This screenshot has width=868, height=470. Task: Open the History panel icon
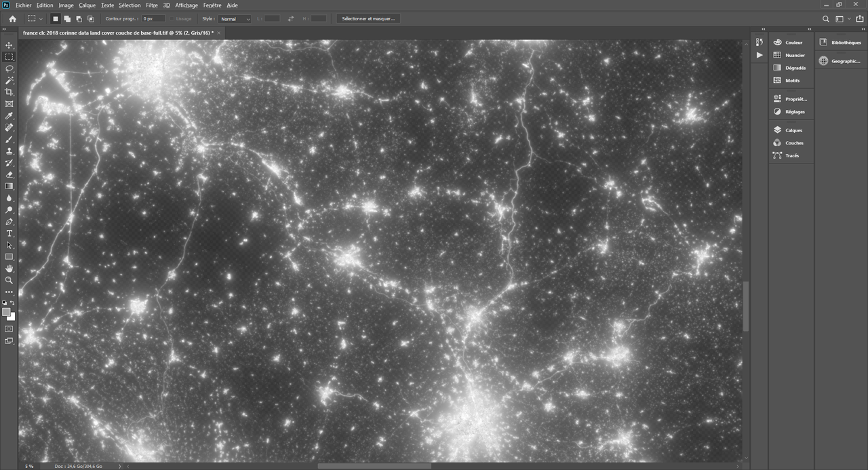click(x=759, y=43)
